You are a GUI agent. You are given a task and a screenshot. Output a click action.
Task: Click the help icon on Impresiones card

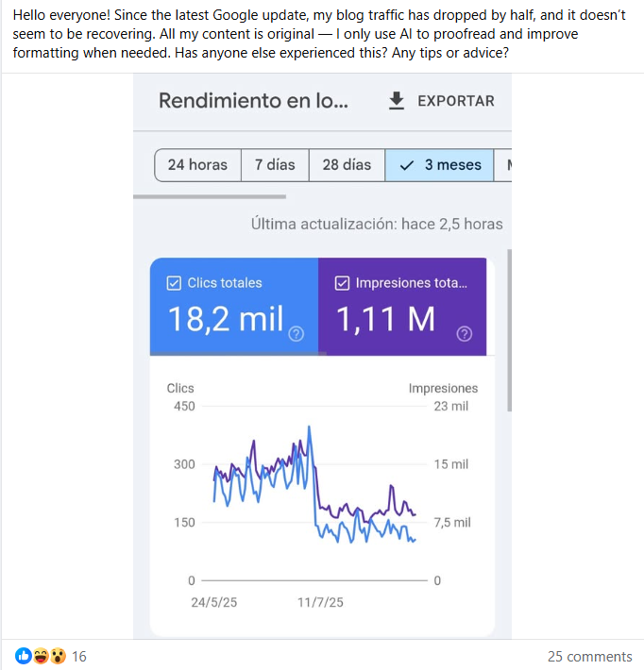pos(464,333)
